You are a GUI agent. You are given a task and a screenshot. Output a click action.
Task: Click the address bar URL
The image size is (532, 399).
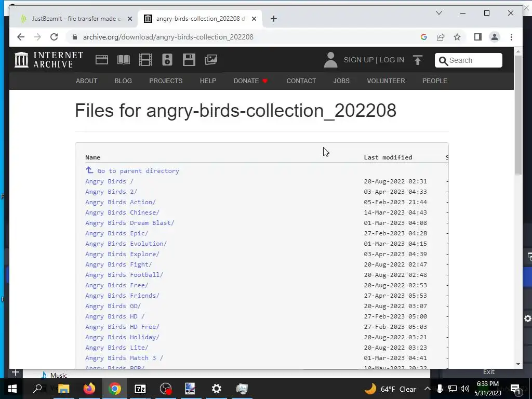point(168,37)
